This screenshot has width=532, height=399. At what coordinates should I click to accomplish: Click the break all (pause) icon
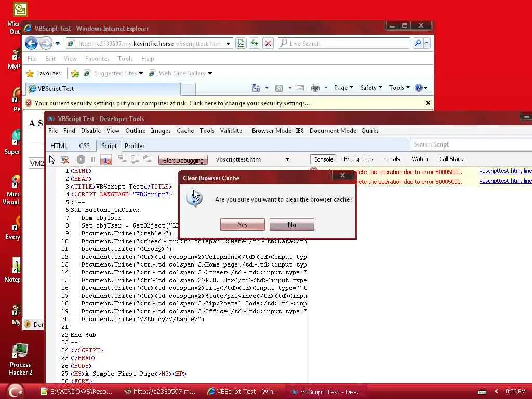94,159
